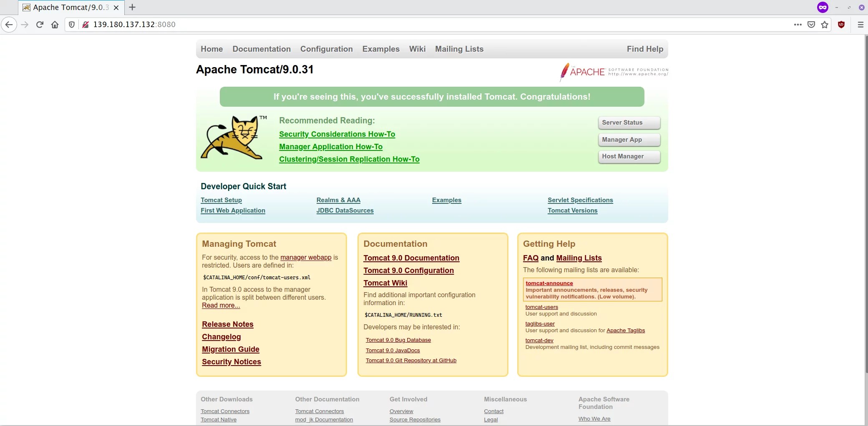Bookmark this page with star icon
The image size is (868, 426).
tap(825, 25)
